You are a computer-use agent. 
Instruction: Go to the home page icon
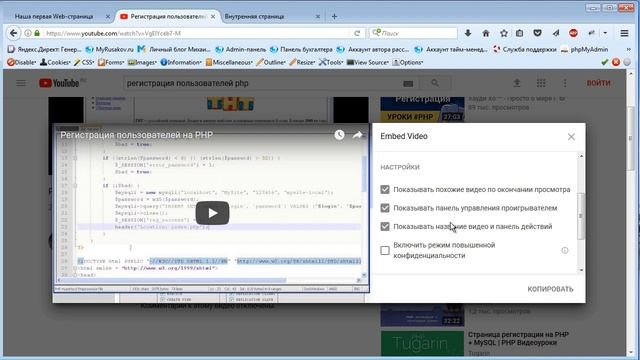(x=486, y=33)
